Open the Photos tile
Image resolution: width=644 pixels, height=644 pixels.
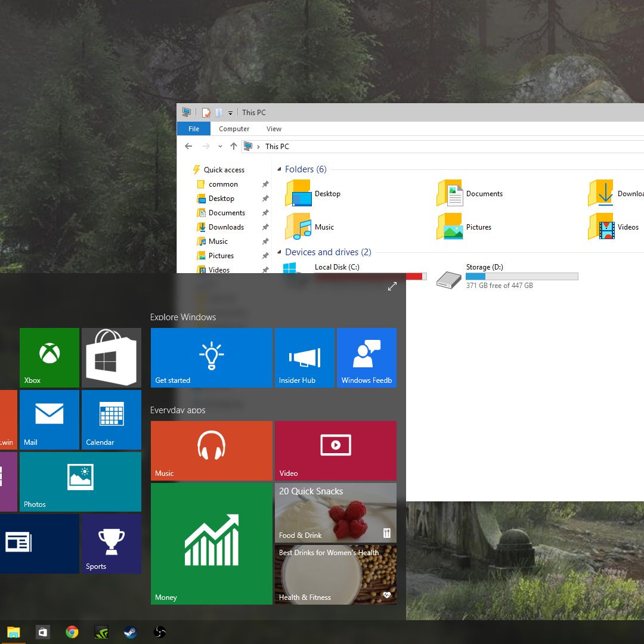(x=80, y=481)
